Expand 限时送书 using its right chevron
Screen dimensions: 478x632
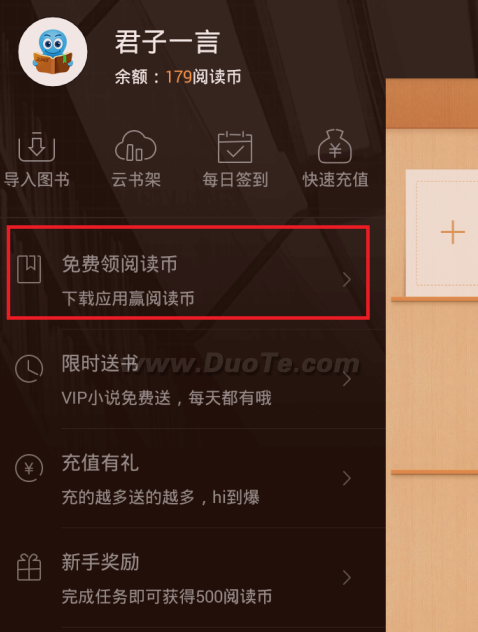tap(347, 379)
